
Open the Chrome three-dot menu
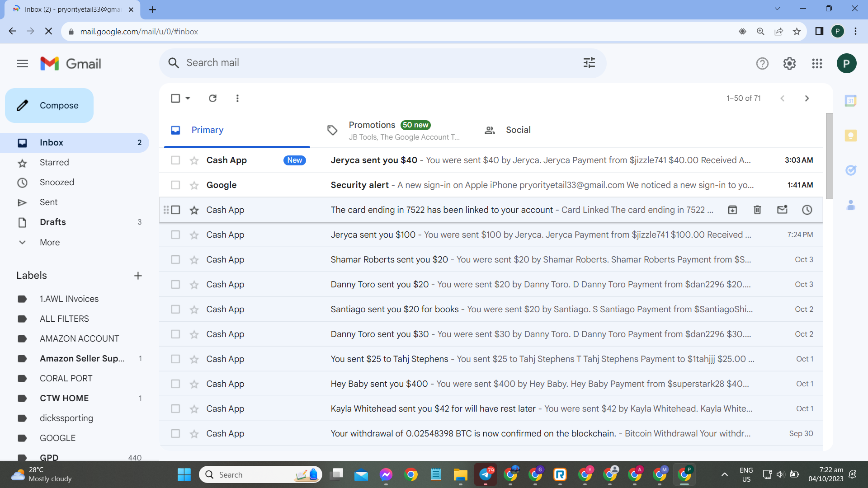(x=855, y=32)
